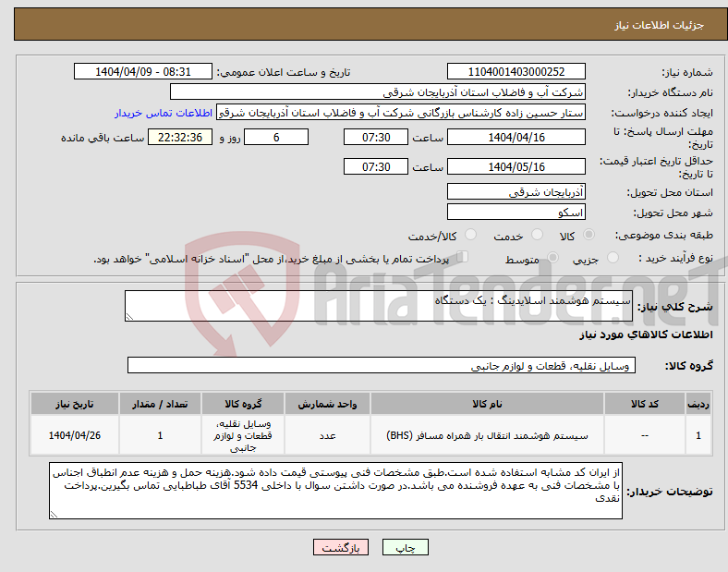Click the response deadline date 1404/04/16
This screenshot has height=572, width=728.
click(516, 137)
